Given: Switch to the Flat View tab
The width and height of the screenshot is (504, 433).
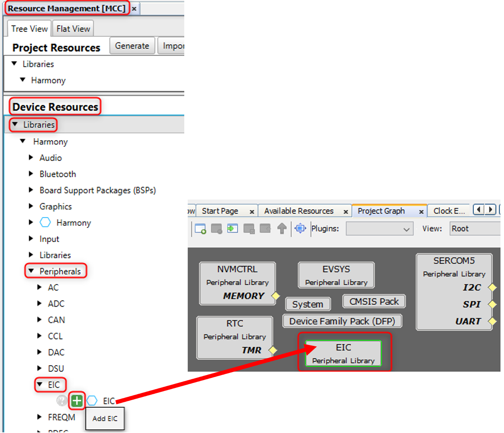Looking at the screenshot, I should [73, 29].
